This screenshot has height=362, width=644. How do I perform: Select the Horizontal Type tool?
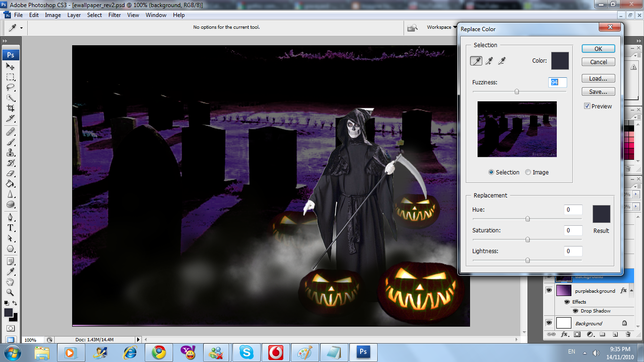10,228
